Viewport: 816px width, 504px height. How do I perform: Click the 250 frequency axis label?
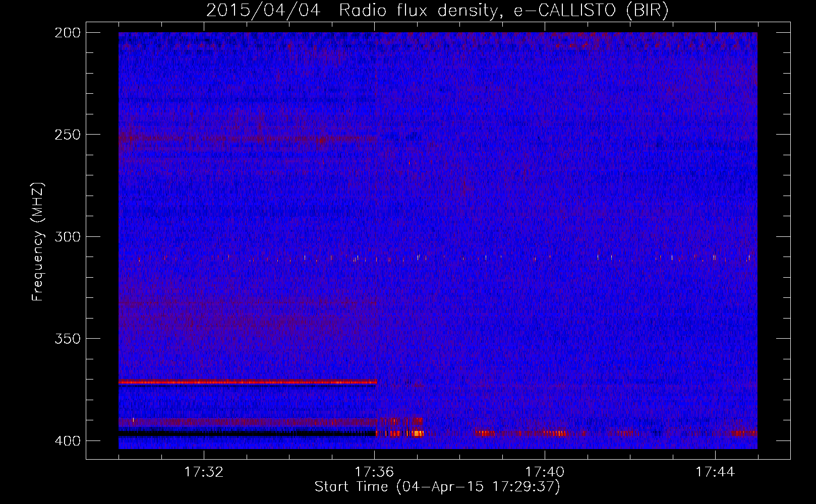click(67, 135)
